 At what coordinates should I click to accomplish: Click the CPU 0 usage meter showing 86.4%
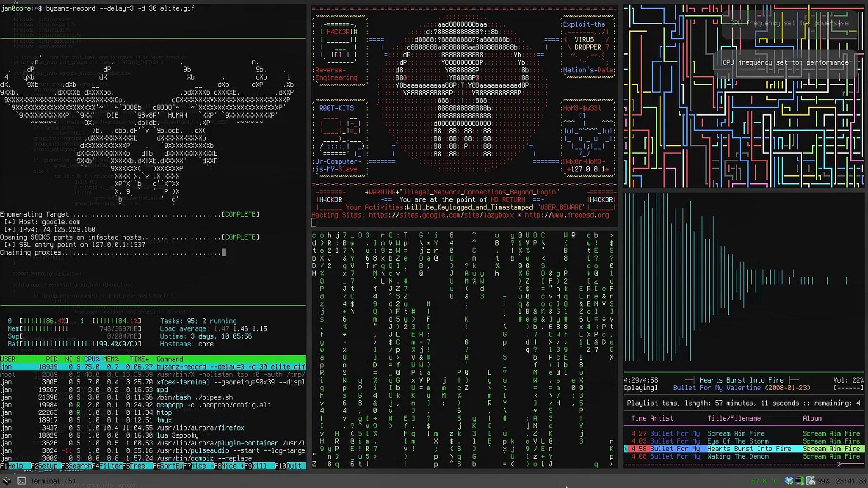point(38,321)
